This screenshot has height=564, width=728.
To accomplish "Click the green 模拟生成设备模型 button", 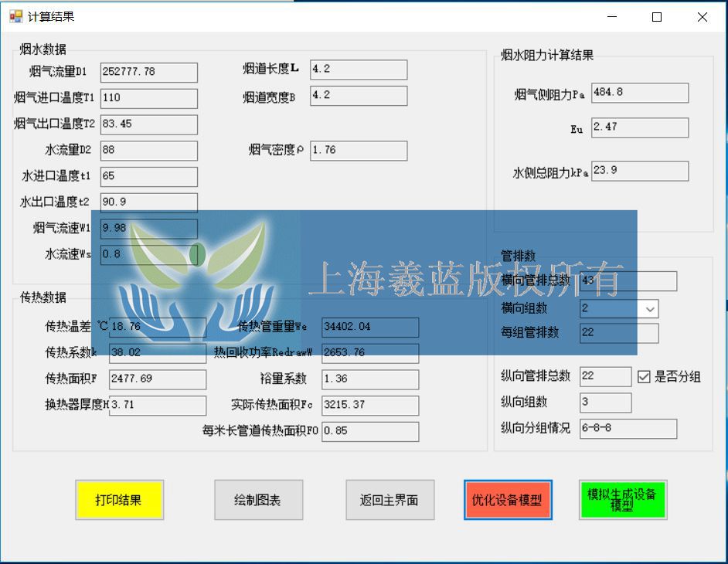I will click(x=623, y=500).
